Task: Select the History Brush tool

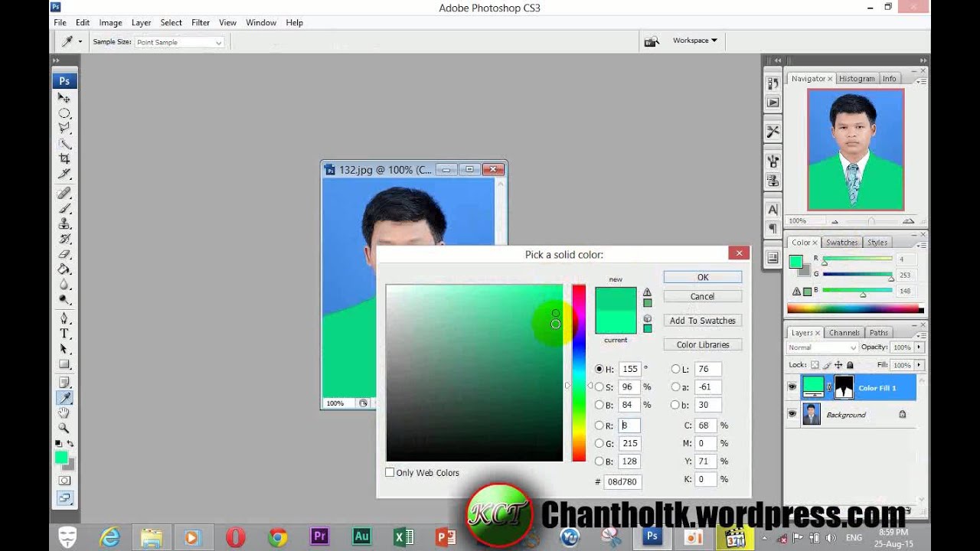Action: click(64, 239)
